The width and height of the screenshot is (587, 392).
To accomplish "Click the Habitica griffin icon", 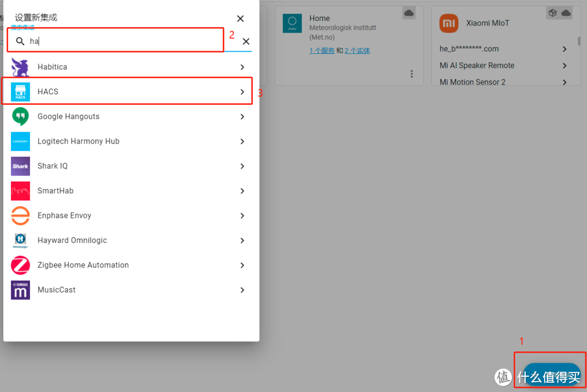I will (20, 67).
